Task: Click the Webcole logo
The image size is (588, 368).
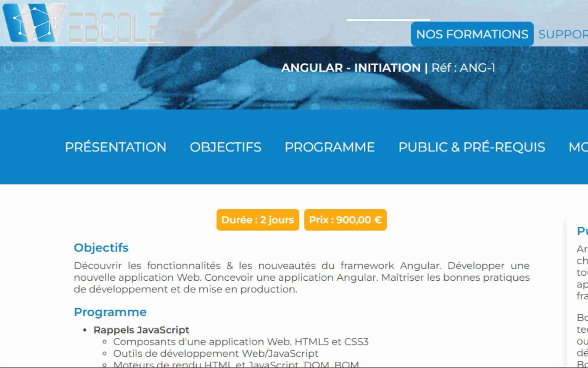Action: pos(83,23)
